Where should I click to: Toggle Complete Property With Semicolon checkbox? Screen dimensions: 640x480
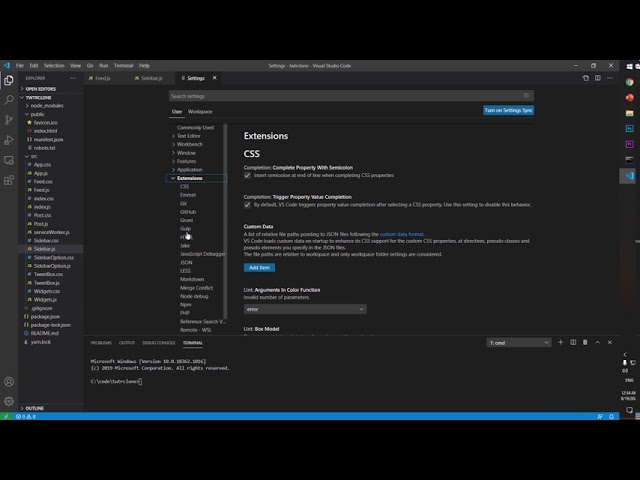[x=247, y=176]
